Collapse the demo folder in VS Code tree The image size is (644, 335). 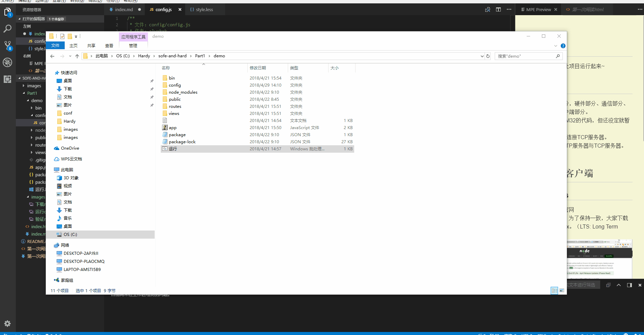(x=28, y=100)
